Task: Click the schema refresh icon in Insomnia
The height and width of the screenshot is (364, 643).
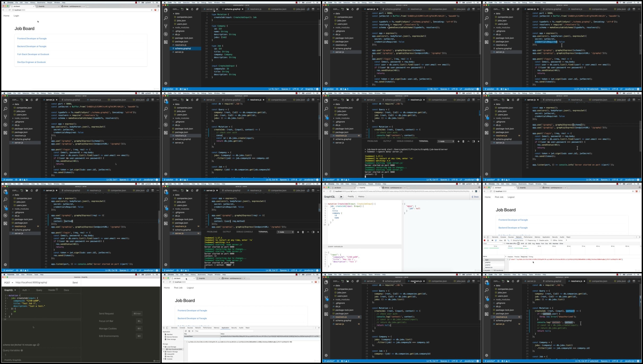Action: tap(38, 345)
